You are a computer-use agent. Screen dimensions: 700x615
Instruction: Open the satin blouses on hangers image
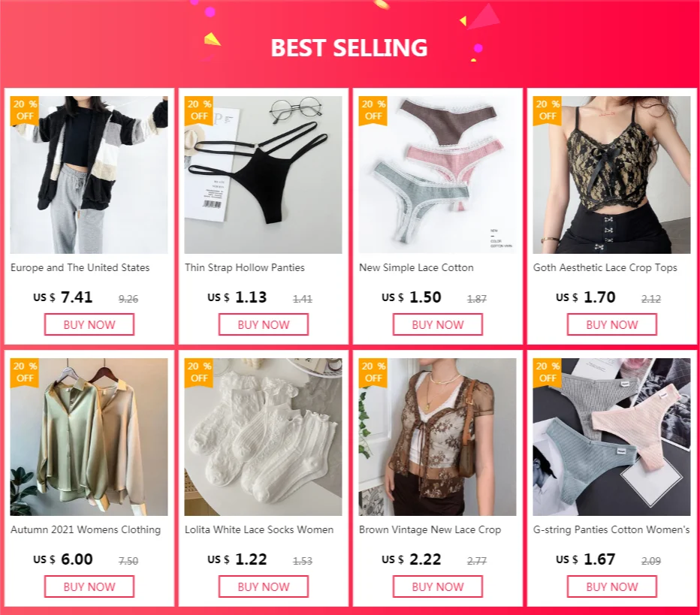click(89, 437)
